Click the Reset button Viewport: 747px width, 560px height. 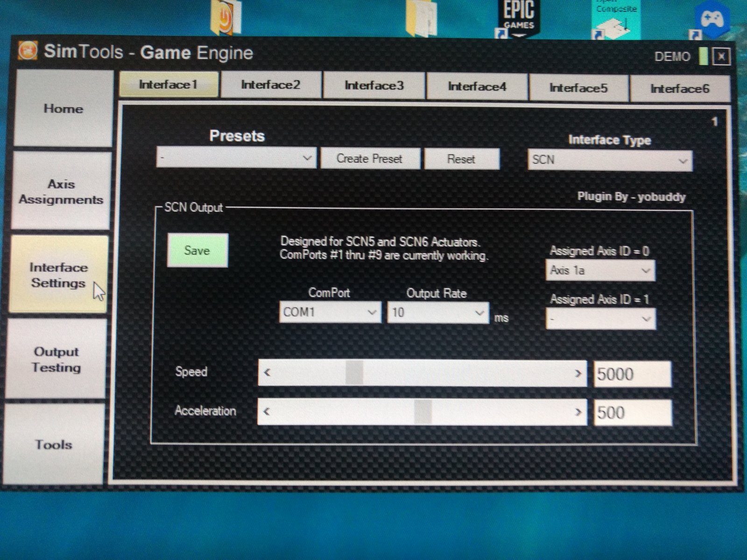[461, 159]
